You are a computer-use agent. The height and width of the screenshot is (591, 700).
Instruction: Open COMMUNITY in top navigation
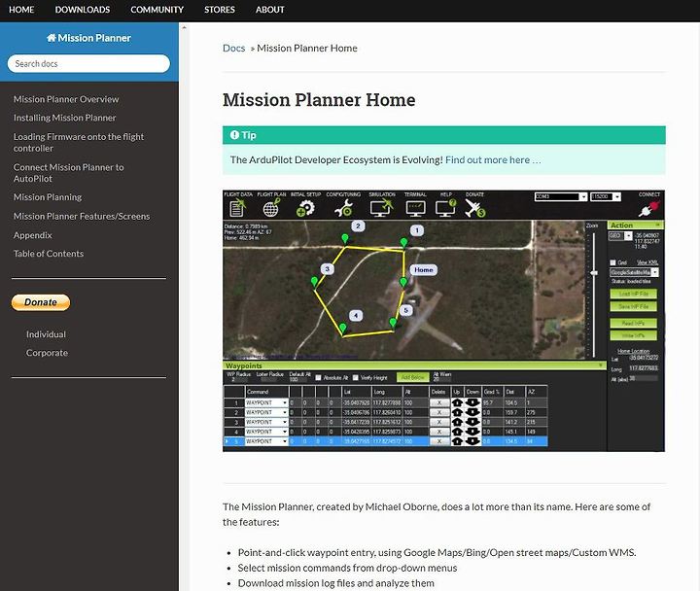coord(157,10)
